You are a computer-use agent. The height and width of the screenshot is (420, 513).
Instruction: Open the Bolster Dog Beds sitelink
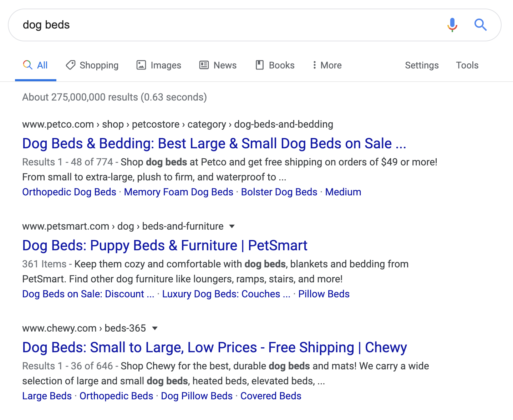[279, 192]
